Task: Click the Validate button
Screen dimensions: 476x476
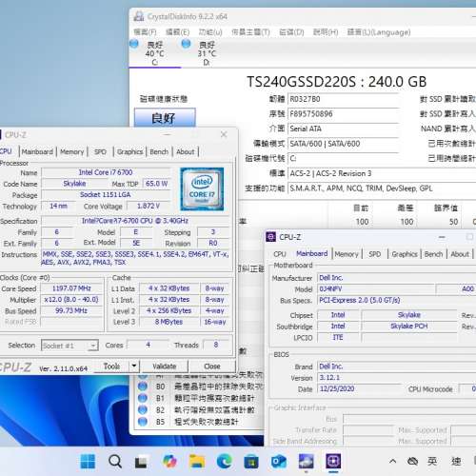Action: pyautogui.click(x=164, y=367)
